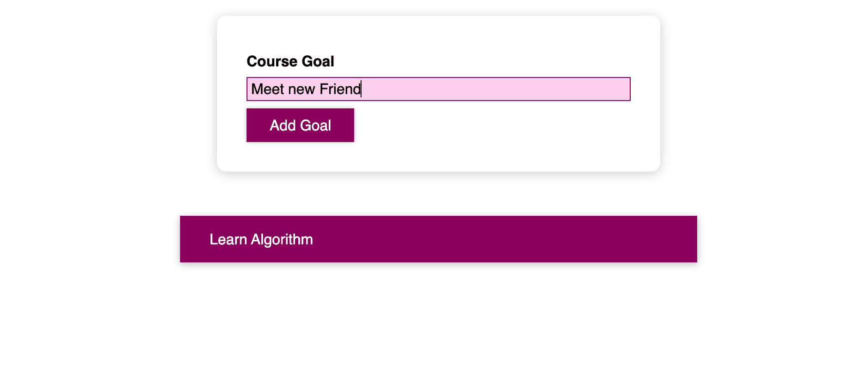868x368 pixels.
Task: Click the word 'new' in the goal input
Action: tap(301, 89)
